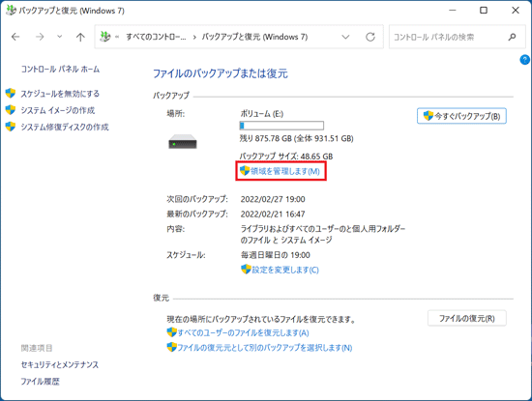Open "すべてのコントロー..." breadcrumb

click(156, 37)
